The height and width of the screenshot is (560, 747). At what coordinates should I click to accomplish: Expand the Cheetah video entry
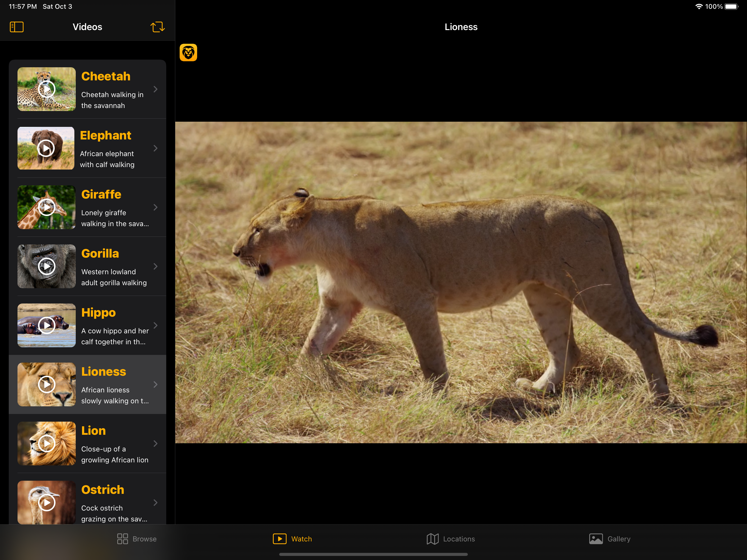click(x=156, y=89)
